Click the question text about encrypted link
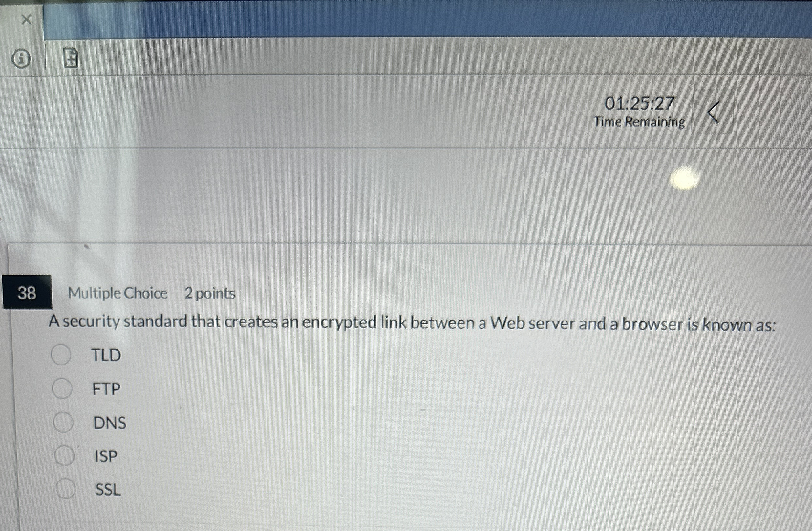Screen dimensions: 812x531 412,323
